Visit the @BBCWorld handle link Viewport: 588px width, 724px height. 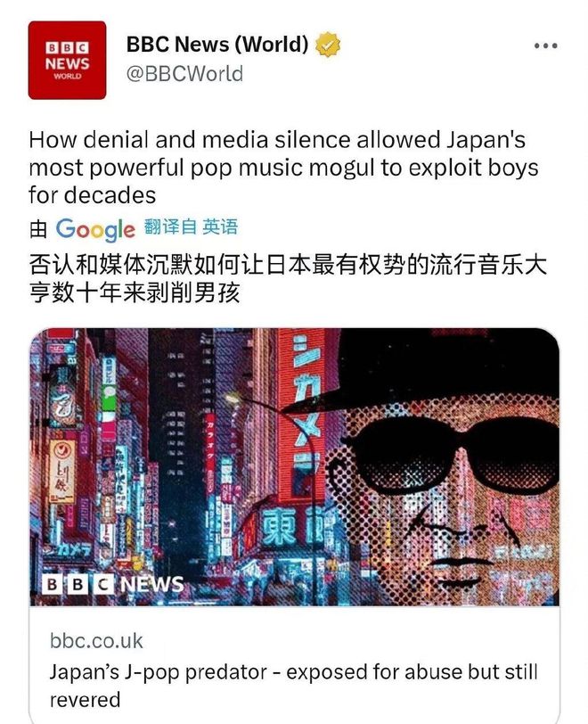184,74
